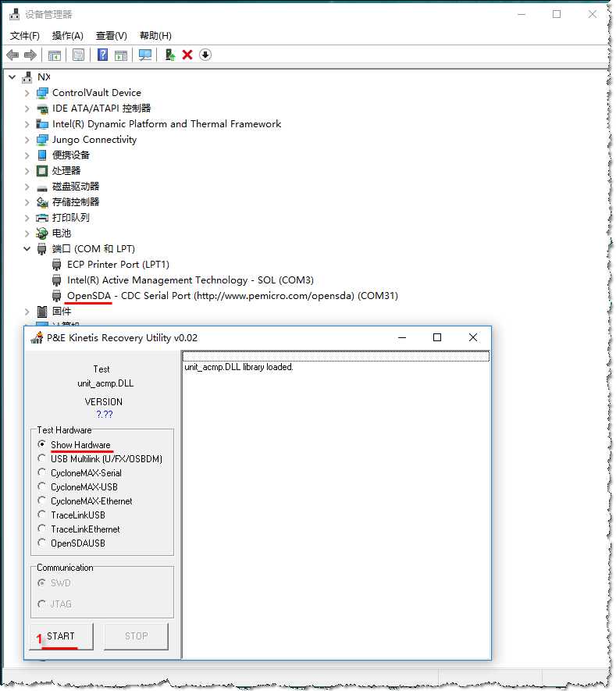Collapse the 端口 (COM 和 LPT) node
The image size is (616, 691).
[x=27, y=249]
